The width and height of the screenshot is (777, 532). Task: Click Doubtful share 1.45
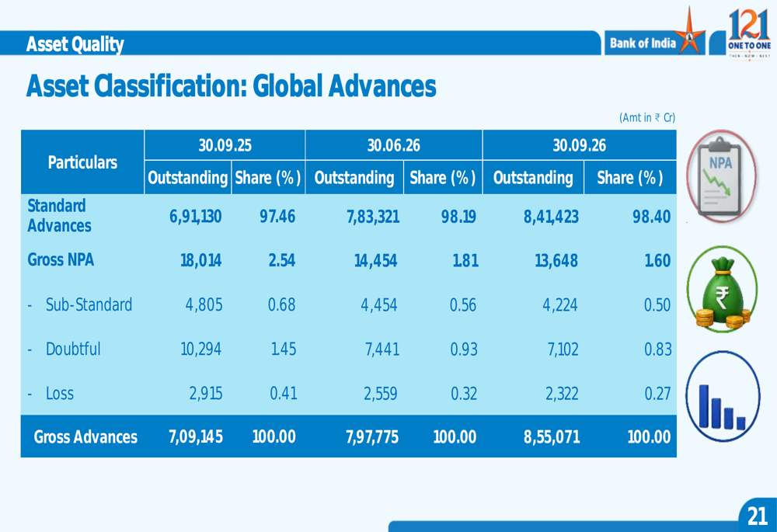point(284,349)
